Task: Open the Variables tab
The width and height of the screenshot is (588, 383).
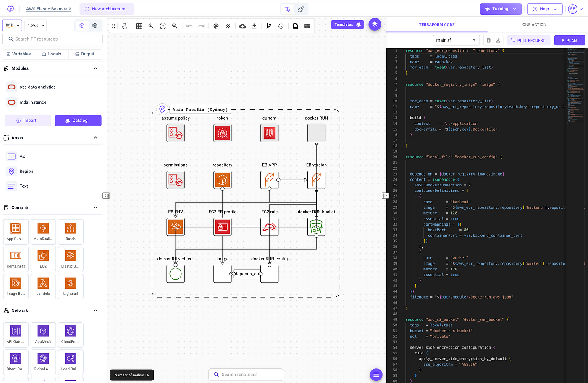Action: (19, 54)
